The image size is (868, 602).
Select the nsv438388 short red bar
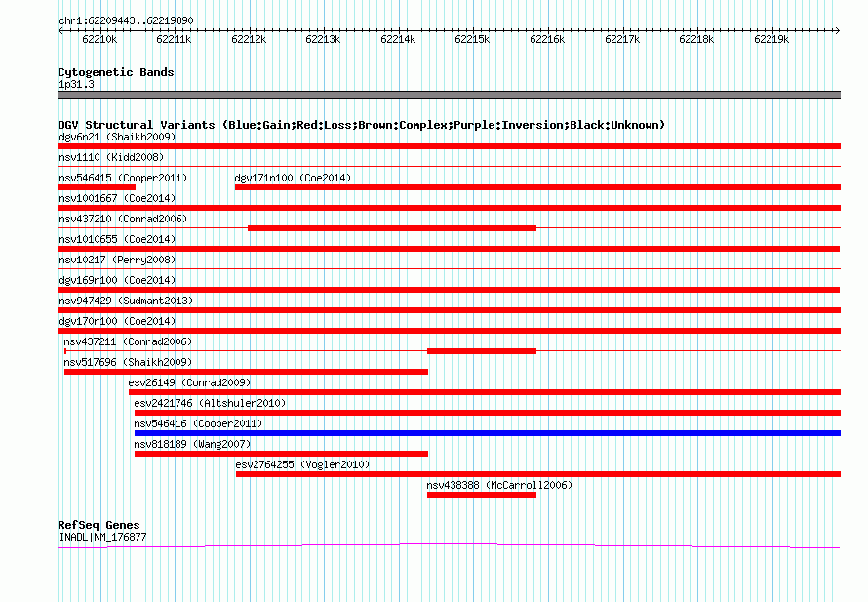482,495
